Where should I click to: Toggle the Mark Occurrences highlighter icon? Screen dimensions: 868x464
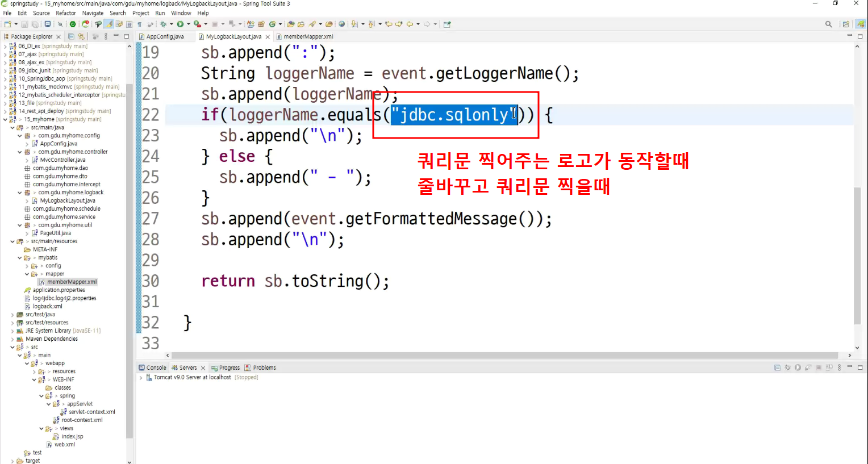109,24
